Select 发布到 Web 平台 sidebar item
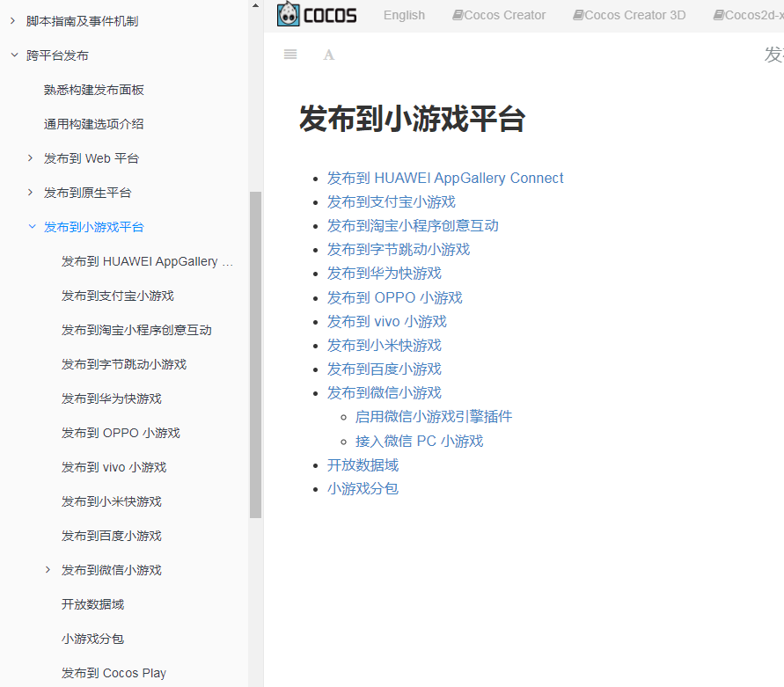784x687 pixels. point(91,158)
